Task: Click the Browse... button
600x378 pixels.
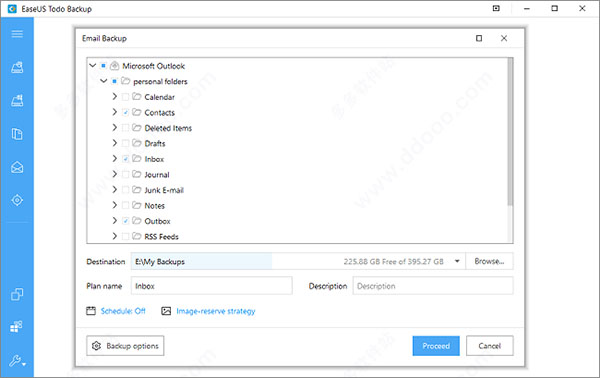Action: (x=489, y=261)
